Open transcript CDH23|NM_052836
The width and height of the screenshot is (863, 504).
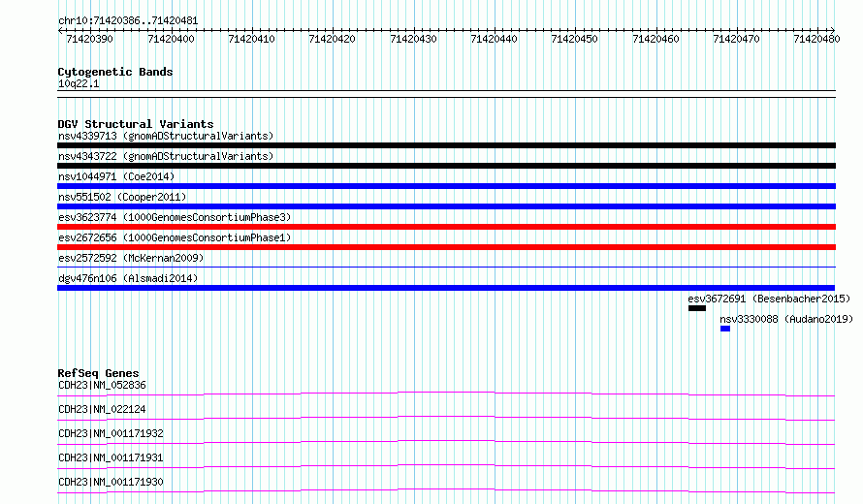pyautogui.click(x=102, y=385)
